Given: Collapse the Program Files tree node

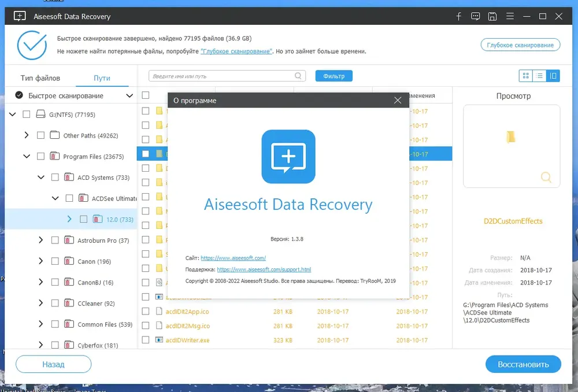Looking at the screenshot, I should tap(27, 156).
